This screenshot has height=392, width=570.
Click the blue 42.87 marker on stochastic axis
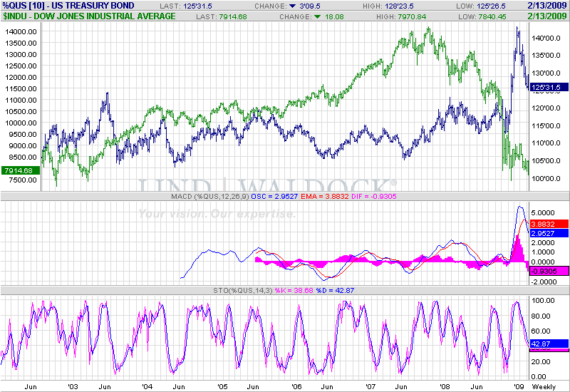(x=549, y=344)
